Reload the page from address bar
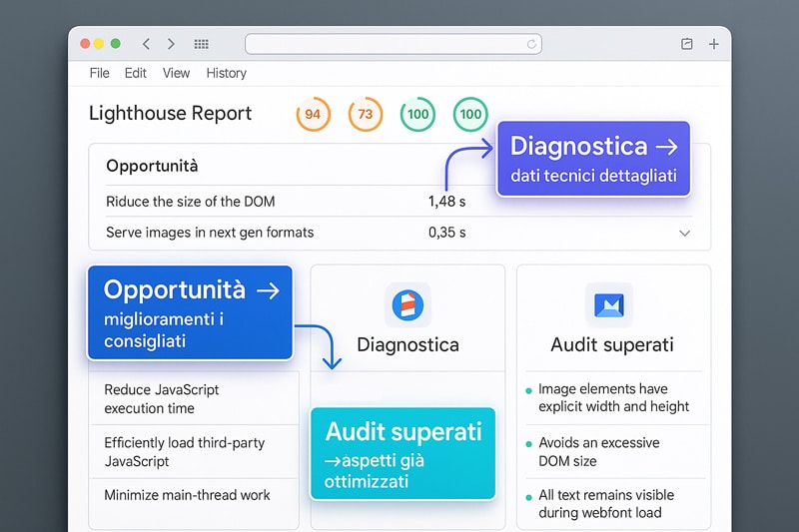The width and height of the screenshot is (799, 532). point(531,44)
